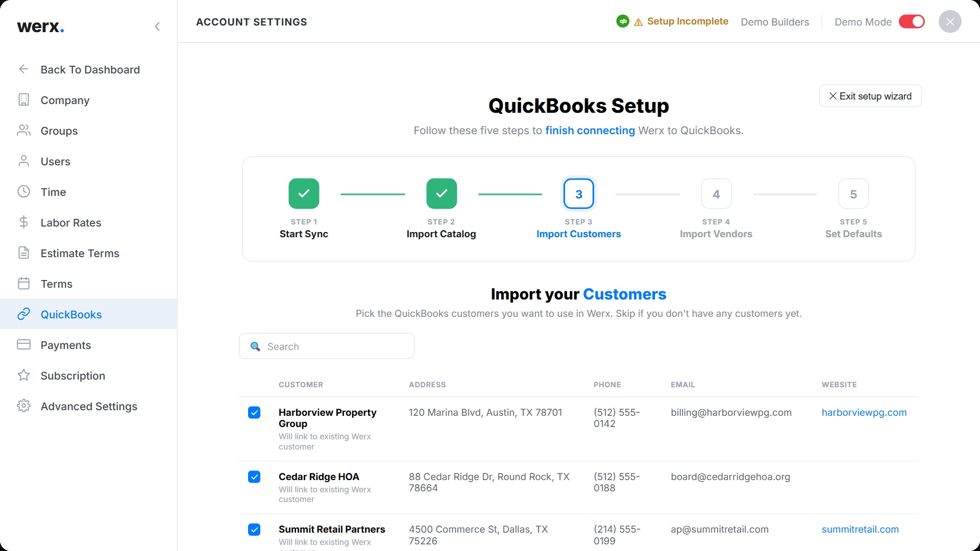The height and width of the screenshot is (551, 980).
Task: Click address '120 Marina Blvd, Austin, TX 78701'
Action: click(485, 412)
